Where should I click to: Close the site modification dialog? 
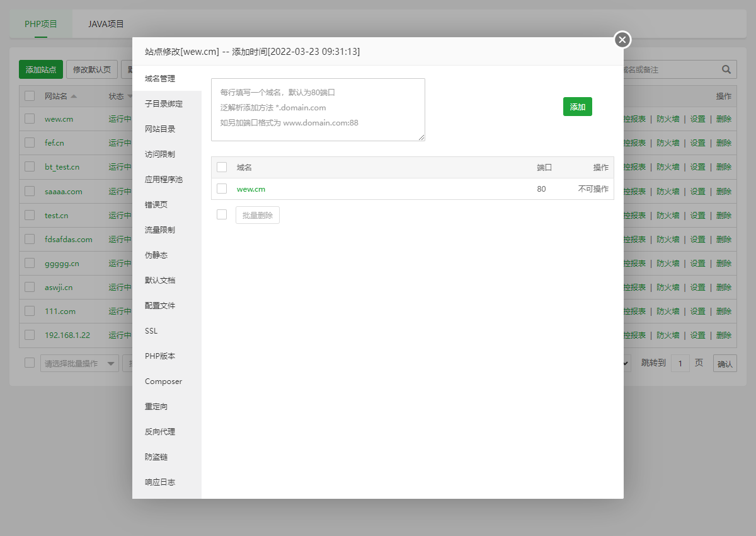pyautogui.click(x=622, y=40)
